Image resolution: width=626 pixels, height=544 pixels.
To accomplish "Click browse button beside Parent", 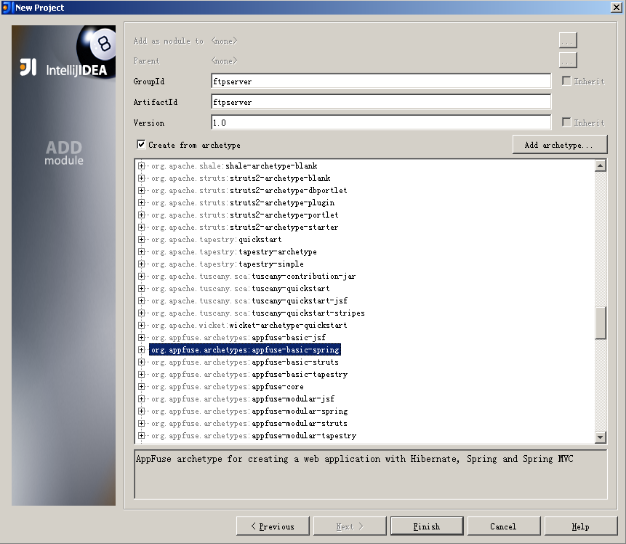I will click(x=568, y=60).
